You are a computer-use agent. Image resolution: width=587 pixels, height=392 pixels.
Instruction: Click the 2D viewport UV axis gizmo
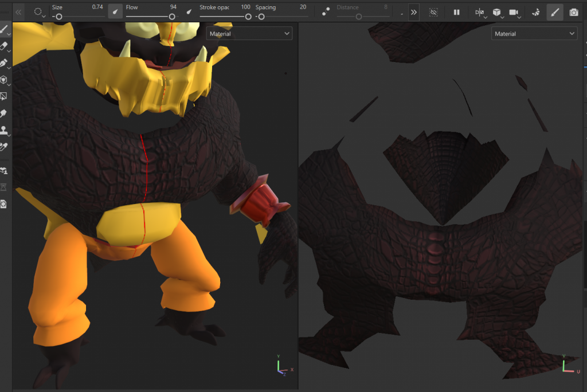click(571, 364)
